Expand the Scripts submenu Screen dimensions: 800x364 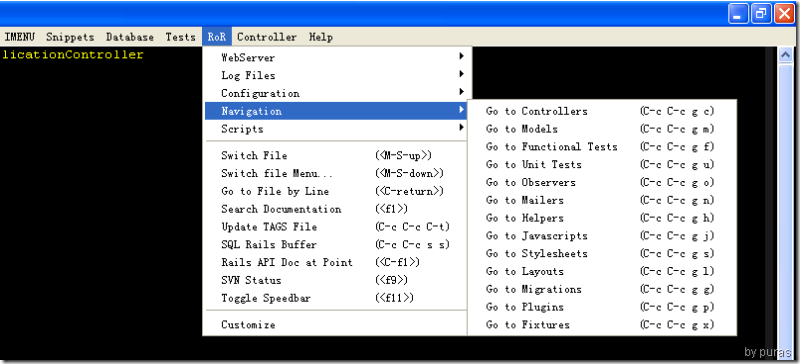pyautogui.click(x=336, y=129)
